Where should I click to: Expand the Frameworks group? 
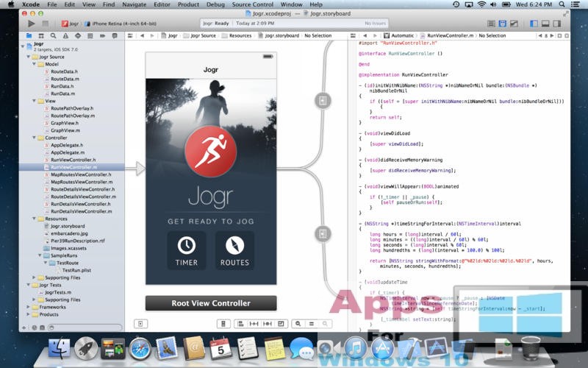tap(29, 307)
